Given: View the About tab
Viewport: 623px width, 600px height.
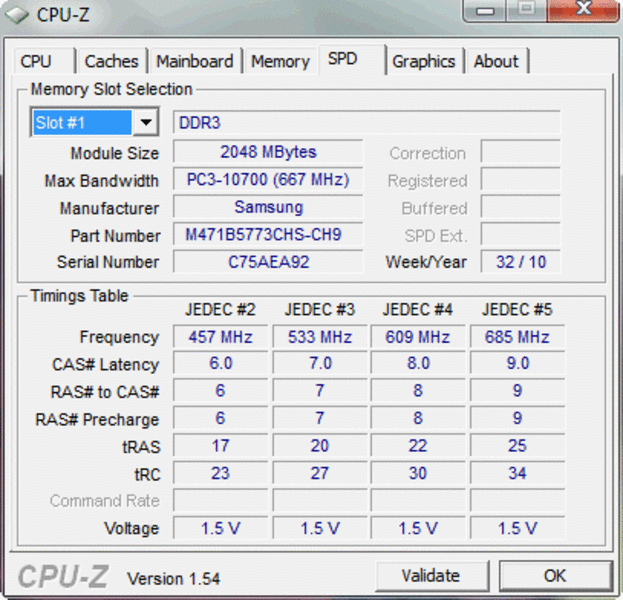Looking at the screenshot, I should tap(497, 61).
